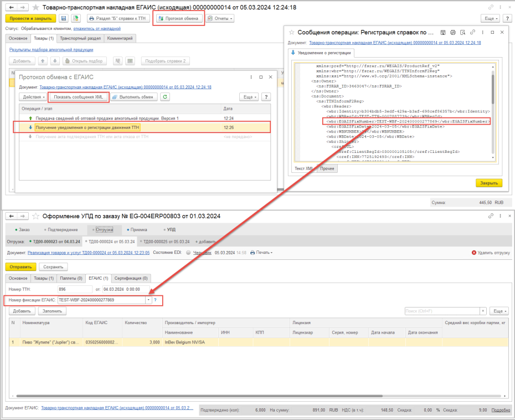This screenshot has width=515, height=420.
Task: Click the Протокол обмена button
Action: (x=179, y=18)
